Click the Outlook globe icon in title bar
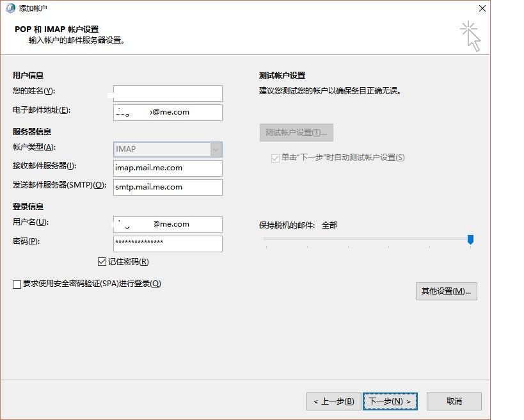524x420 pixels. 10,8
